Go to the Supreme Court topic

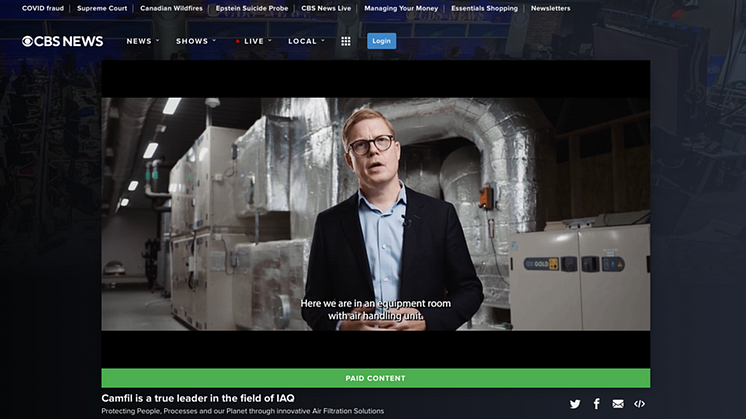[x=102, y=8]
